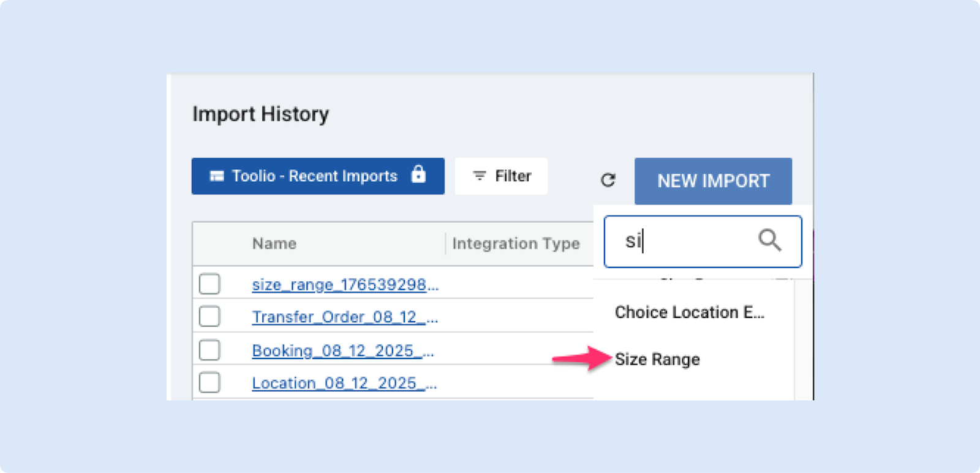Tick the checkbox for the size_range row
Screen dimensions: 980x473
(x=209, y=284)
